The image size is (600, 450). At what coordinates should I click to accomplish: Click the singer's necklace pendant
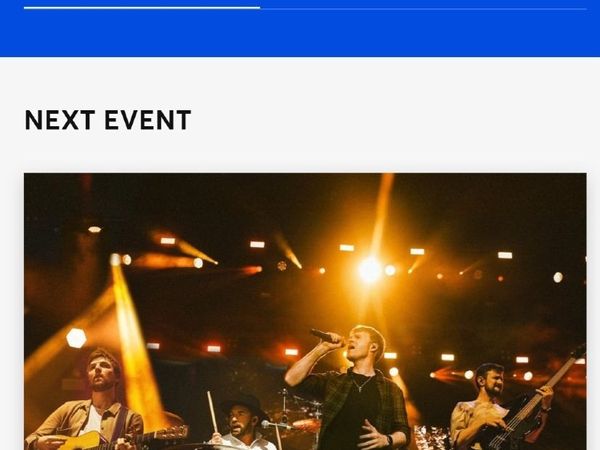point(360,389)
